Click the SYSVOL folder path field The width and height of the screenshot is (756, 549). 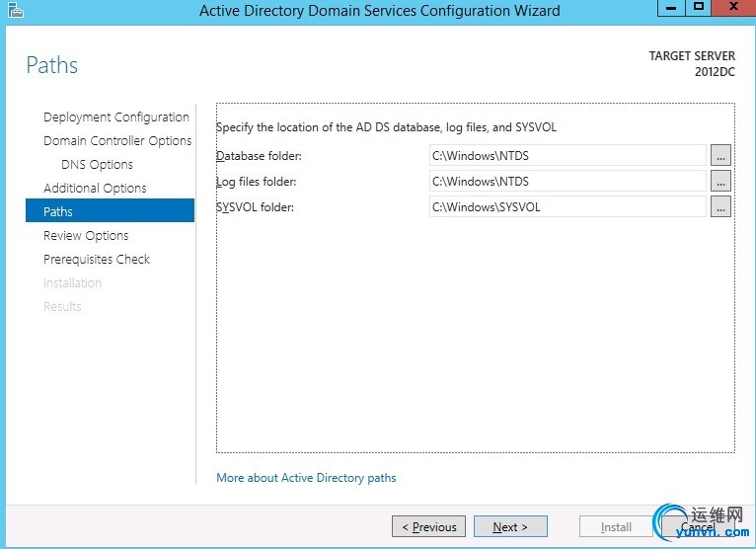pyautogui.click(x=567, y=206)
